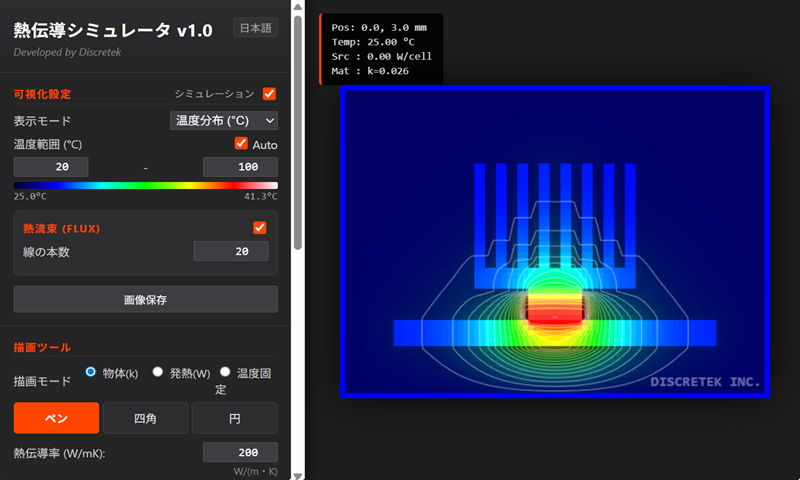Select the 円 circle drawing tool
The height and width of the screenshot is (480, 800).
click(234, 418)
